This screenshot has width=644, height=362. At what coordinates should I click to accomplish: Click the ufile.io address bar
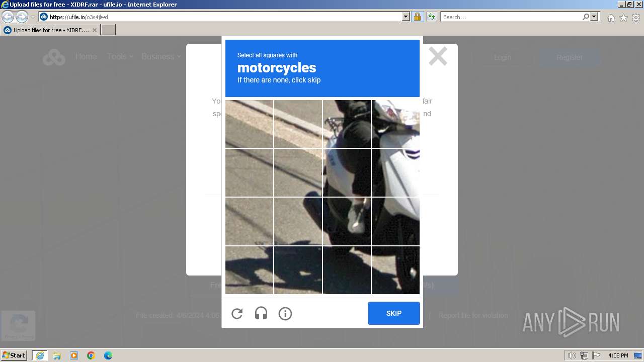point(224,17)
